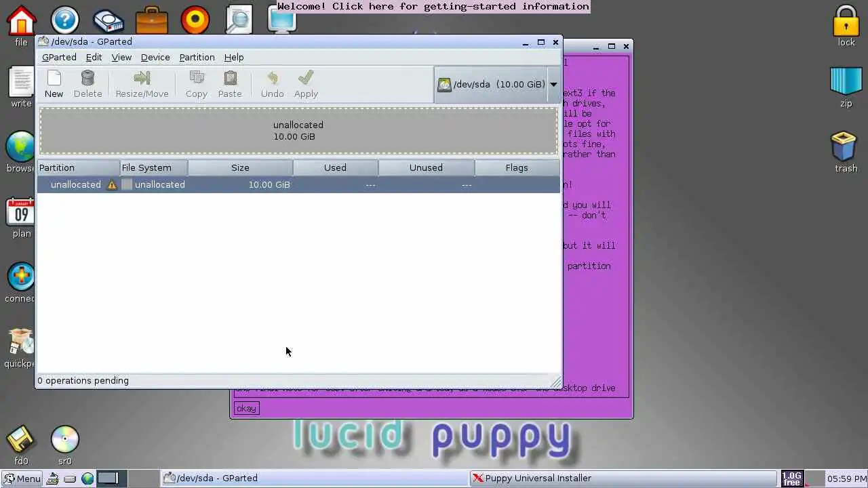Viewport: 868px width, 488px height.
Task: Select the /dev/sda - GParted taskbar entry
Action: pyautogui.click(x=314, y=479)
